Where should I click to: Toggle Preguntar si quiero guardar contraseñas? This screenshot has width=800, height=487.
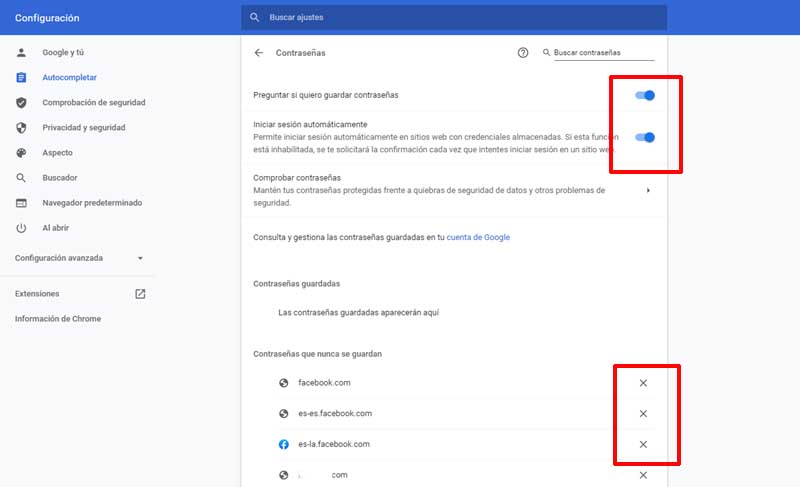645,95
